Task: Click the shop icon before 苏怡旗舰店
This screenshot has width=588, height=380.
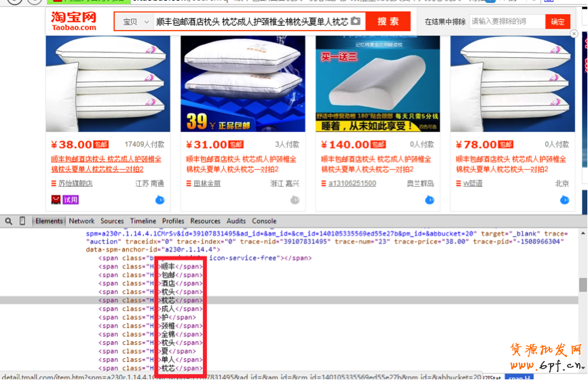Action: point(54,184)
